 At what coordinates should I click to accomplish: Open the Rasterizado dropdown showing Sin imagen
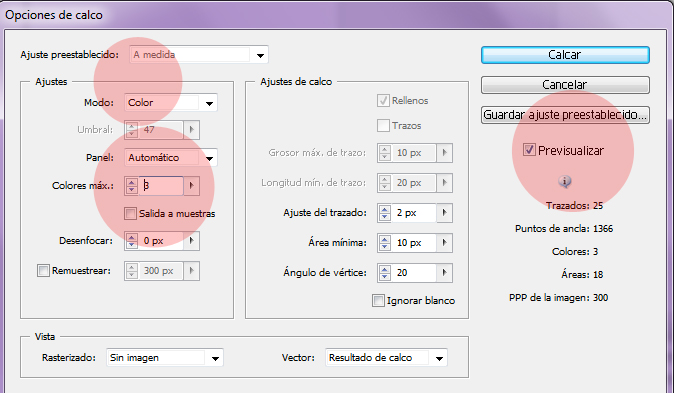pyautogui.click(x=165, y=357)
